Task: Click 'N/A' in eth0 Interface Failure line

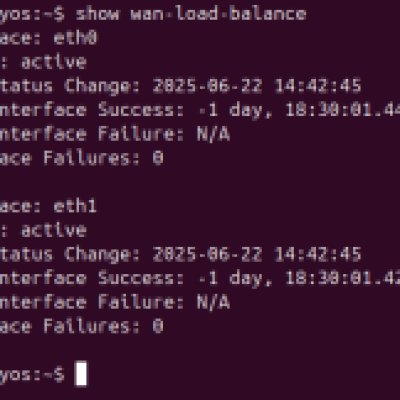Action: [x=213, y=134]
